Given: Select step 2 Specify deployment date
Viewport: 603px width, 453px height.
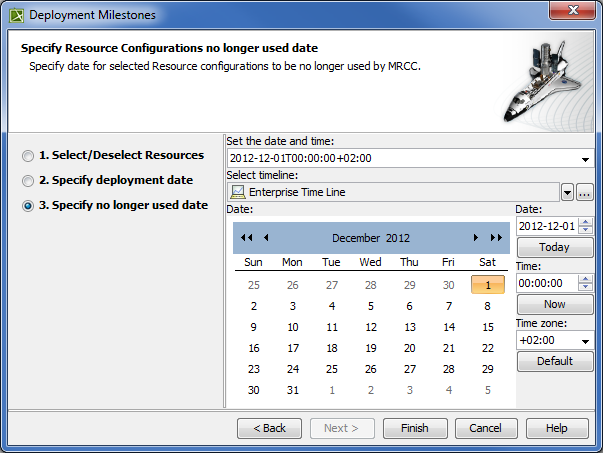Looking at the screenshot, I should tap(28, 181).
